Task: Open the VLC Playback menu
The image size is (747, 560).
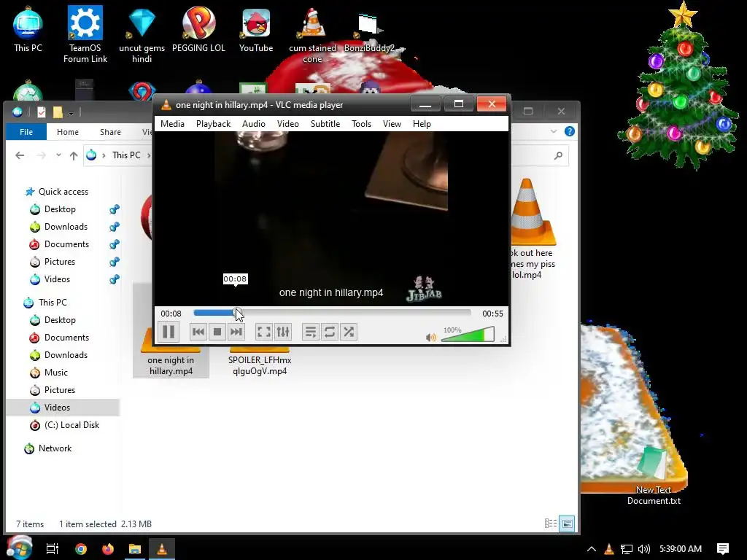Action: (214, 124)
